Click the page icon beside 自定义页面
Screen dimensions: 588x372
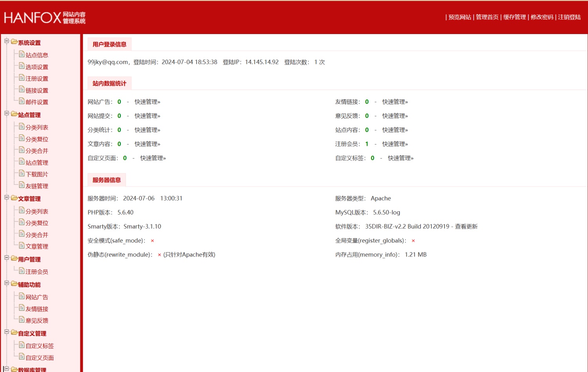click(x=22, y=357)
